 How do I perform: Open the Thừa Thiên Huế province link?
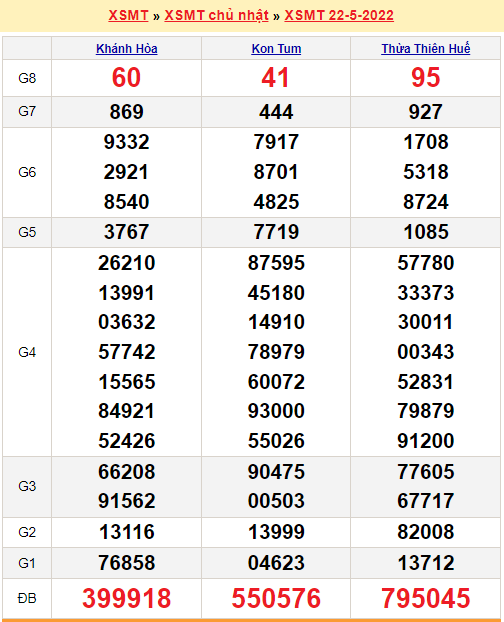(425, 49)
